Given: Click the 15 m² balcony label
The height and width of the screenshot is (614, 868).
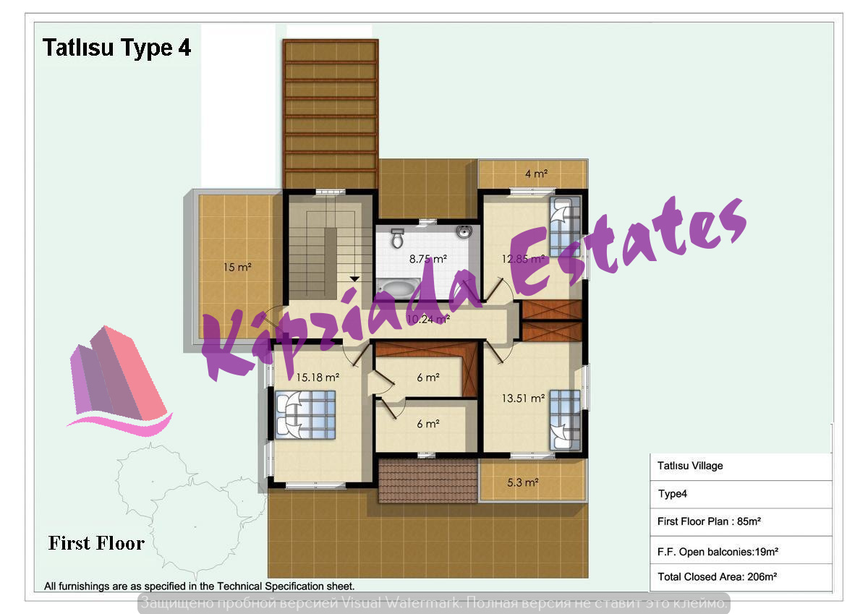Looking at the screenshot, I should tap(237, 268).
